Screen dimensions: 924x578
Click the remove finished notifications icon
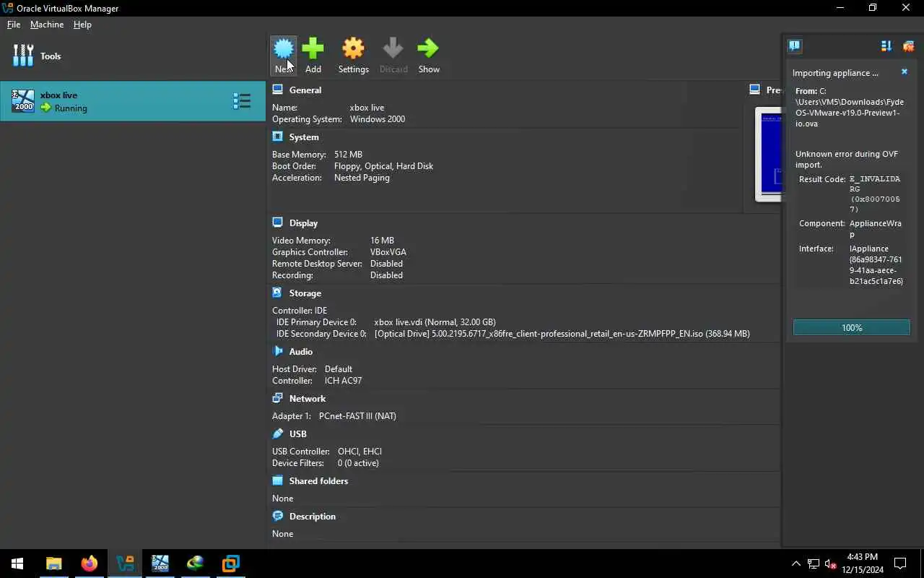click(x=908, y=46)
